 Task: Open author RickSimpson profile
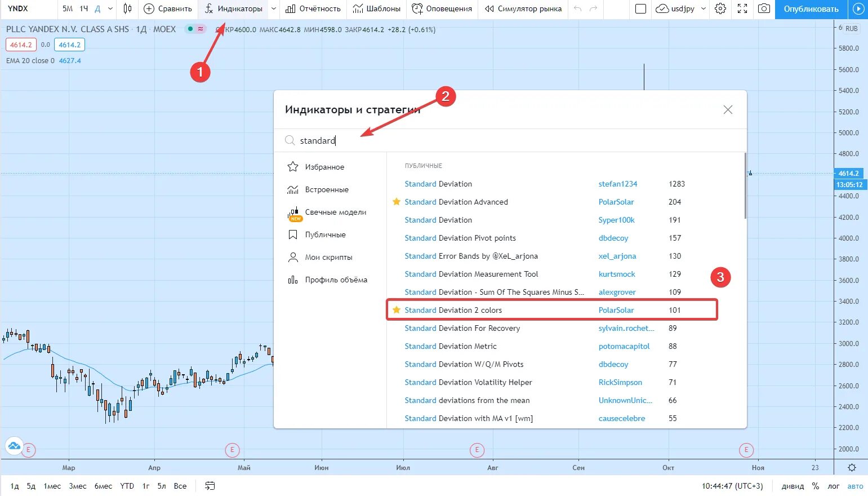(x=620, y=382)
